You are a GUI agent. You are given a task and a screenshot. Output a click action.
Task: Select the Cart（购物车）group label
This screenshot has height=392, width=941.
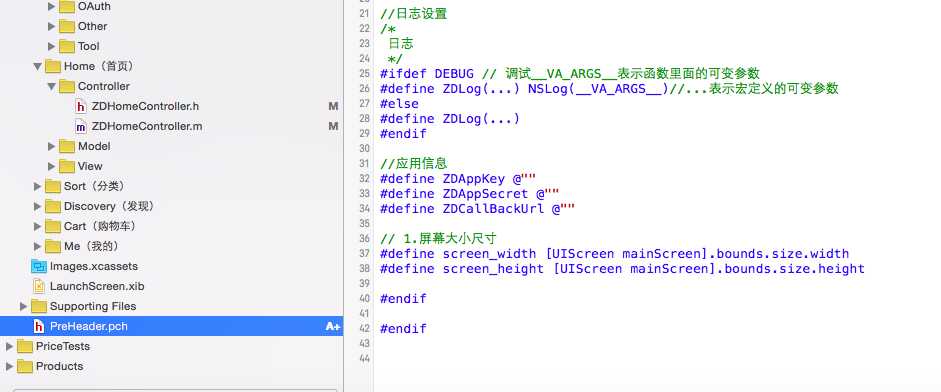[x=101, y=226]
